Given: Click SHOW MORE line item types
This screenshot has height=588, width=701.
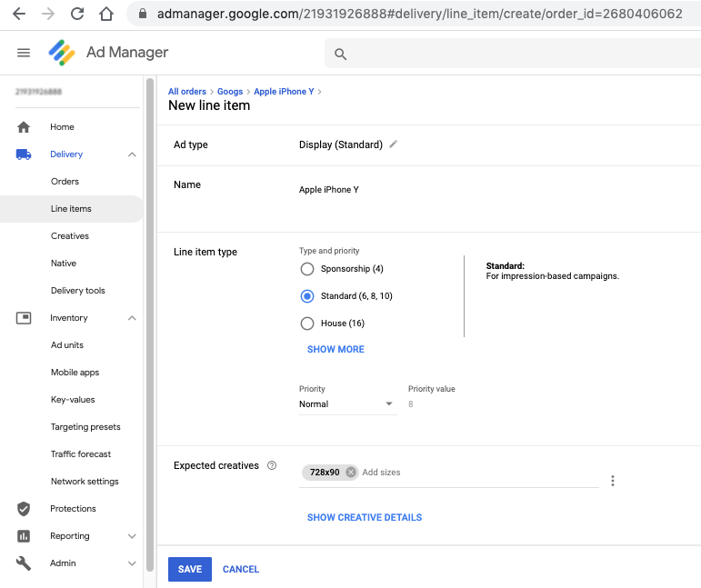Looking at the screenshot, I should (335, 349).
